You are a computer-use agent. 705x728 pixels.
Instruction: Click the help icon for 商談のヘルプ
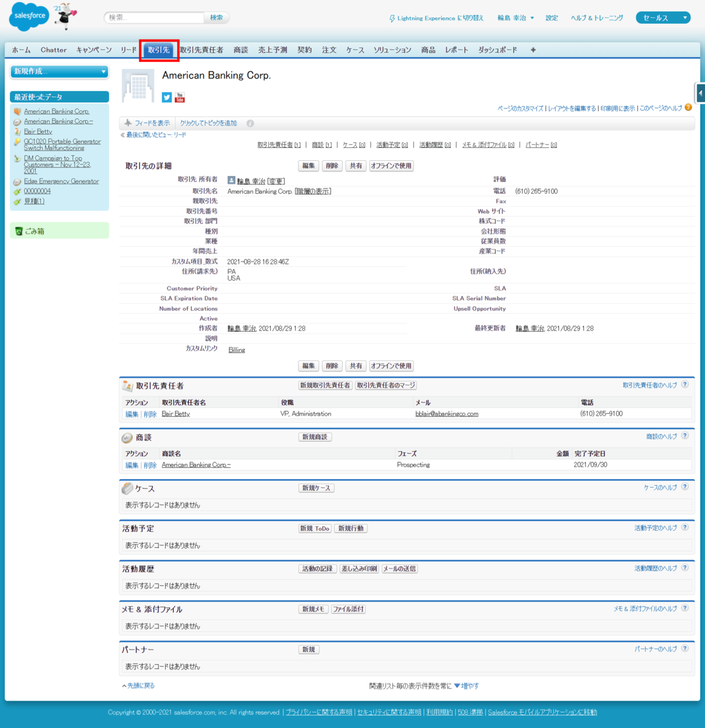pyautogui.click(x=685, y=436)
